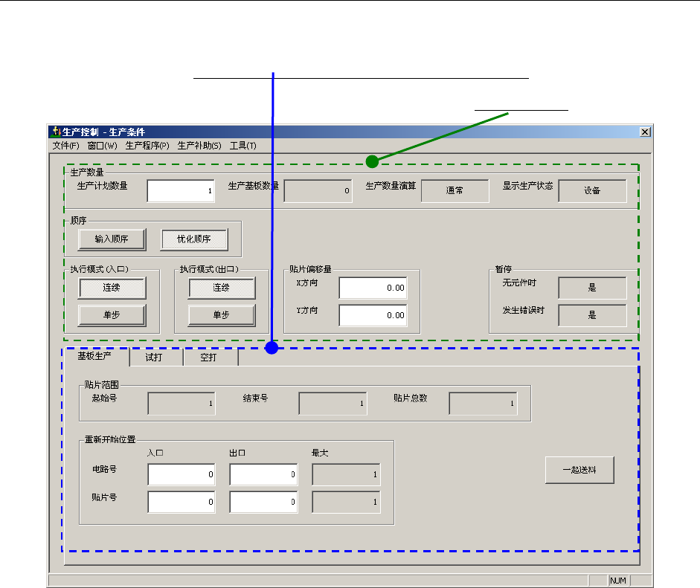Image resolution: width=700 pixels, height=588 pixels.
Task: Select 单步 in 执行模式(入口)
Action: point(112,315)
